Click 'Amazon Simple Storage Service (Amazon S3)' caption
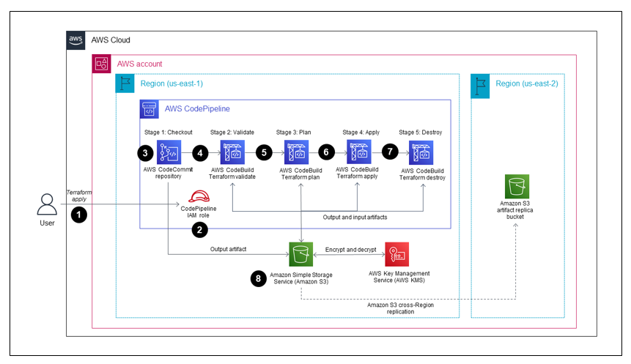Screen dimensions: 631x364 pyautogui.click(x=301, y=278)
